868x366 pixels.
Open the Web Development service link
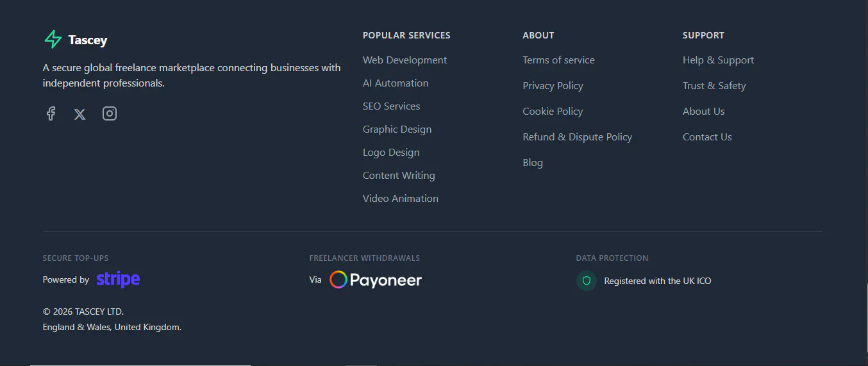(x=405, y=60)
